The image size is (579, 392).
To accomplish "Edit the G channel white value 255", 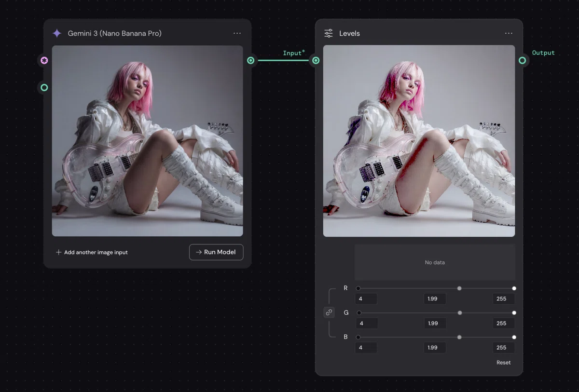I will 503,323.
